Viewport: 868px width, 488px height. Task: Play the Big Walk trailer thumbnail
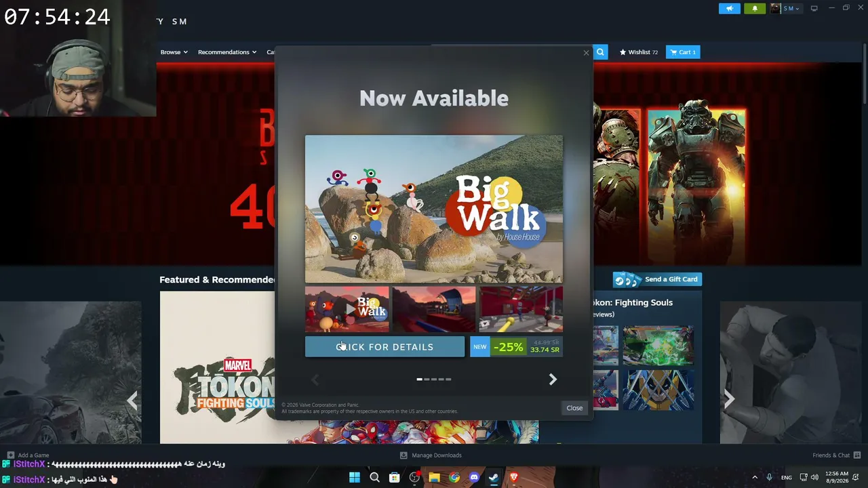347,309
